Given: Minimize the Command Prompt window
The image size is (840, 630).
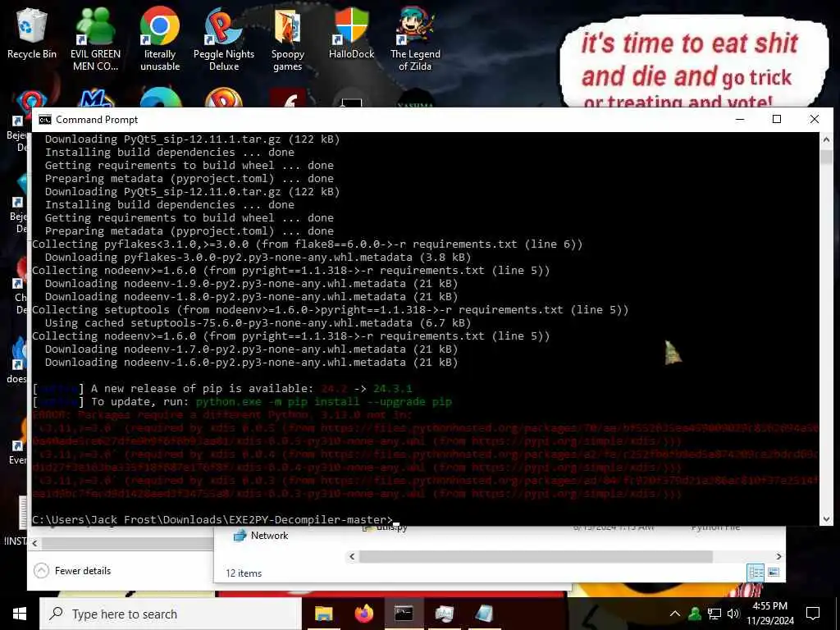Looking at the screenshot, I should click(740, 120).
